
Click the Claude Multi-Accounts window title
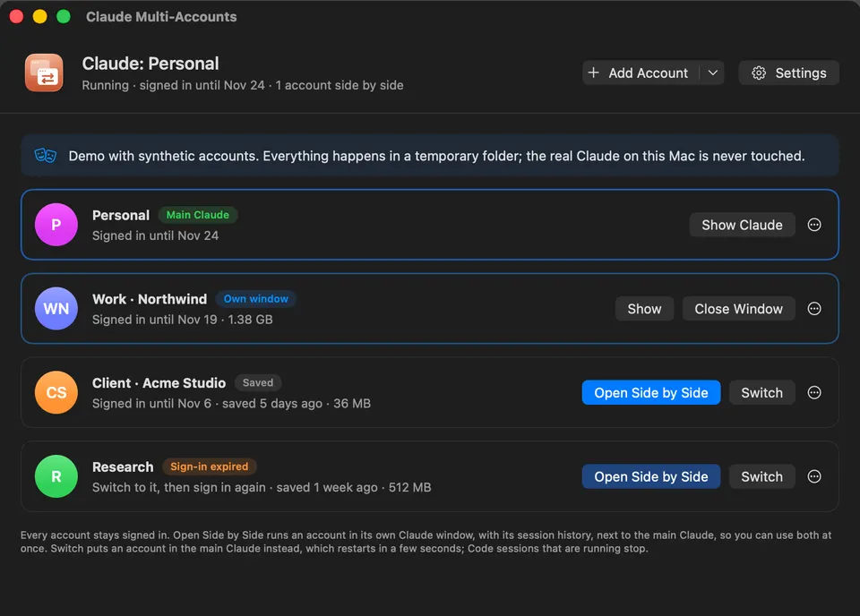[x=161, y=17]
